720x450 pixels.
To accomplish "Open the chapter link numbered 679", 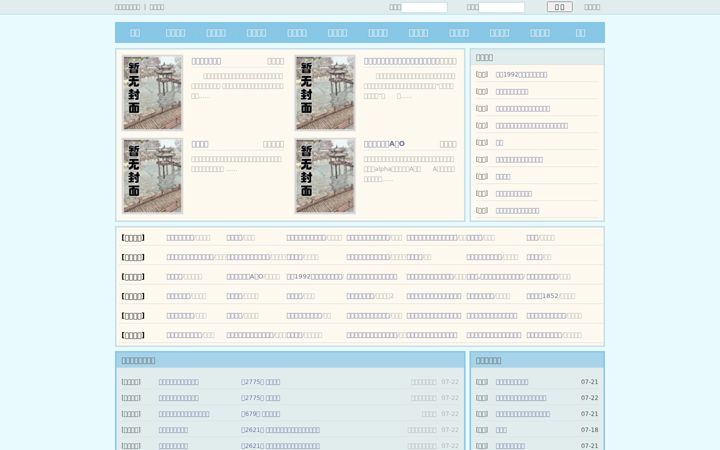I will [260, 414].
